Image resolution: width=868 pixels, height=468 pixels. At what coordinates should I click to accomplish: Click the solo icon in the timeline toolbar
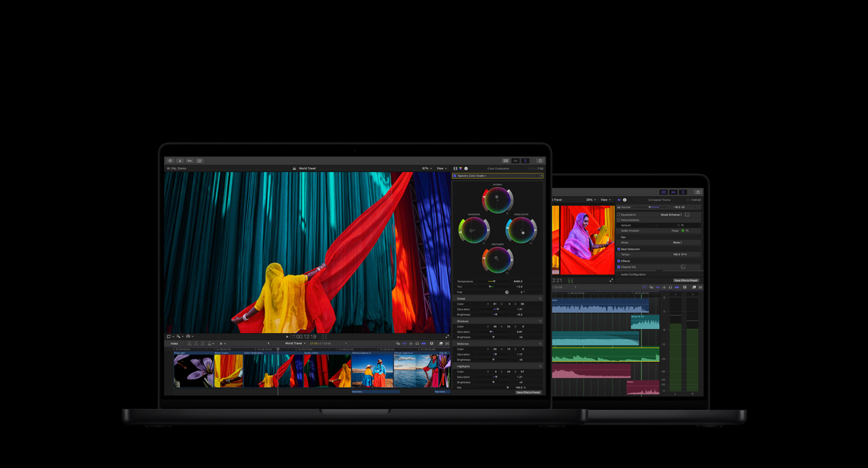point(417,343)
